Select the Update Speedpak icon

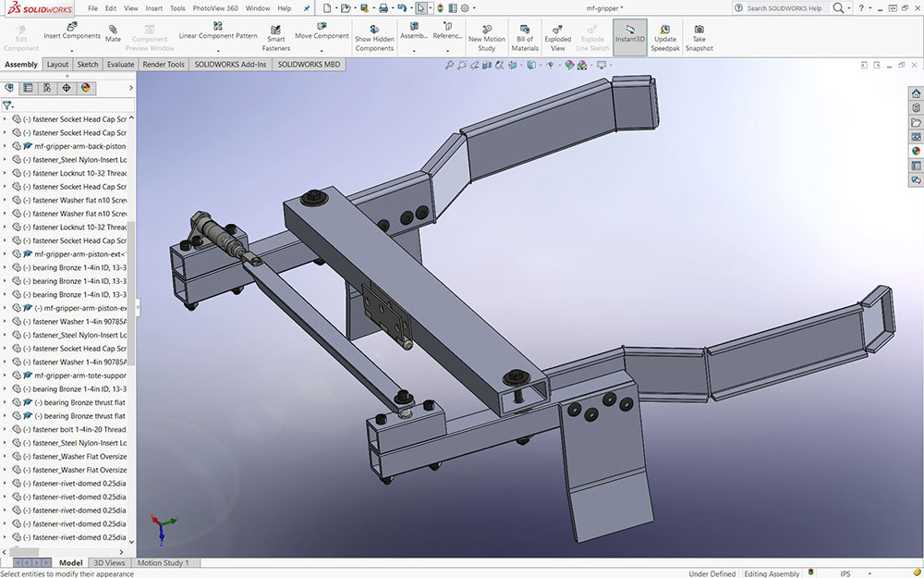coord(664,29)
